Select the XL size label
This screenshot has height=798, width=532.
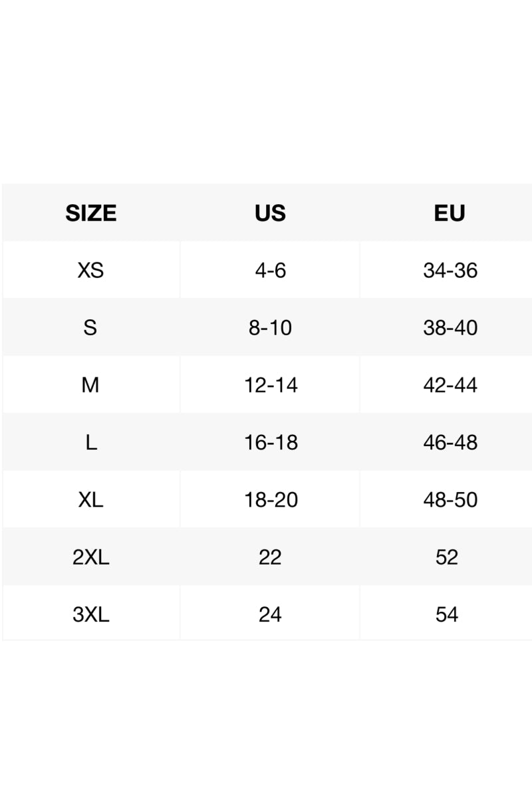[x=91, y=499]
